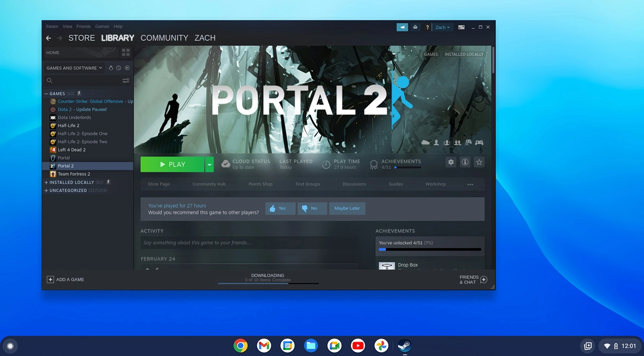
Task: Toggle the Linux penguin filter icon
Action: tap(111, 68)
